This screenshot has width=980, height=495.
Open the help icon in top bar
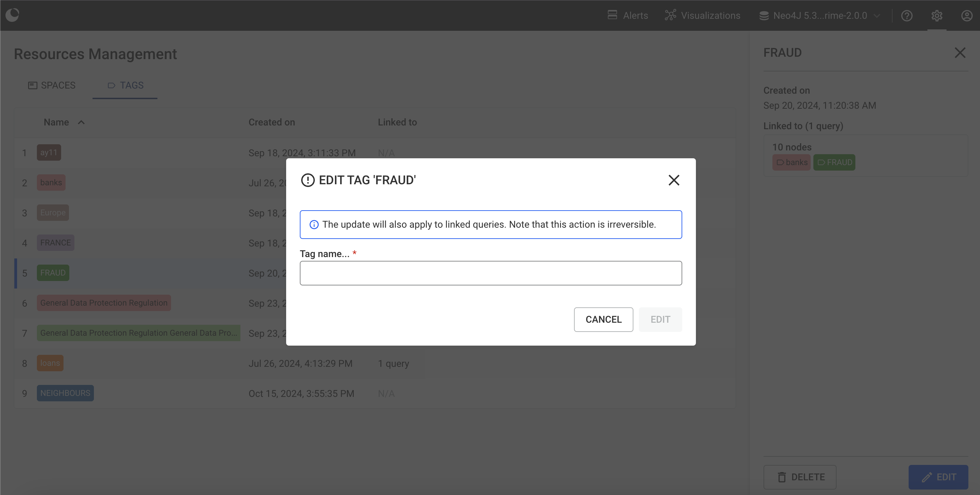(907, 16)
